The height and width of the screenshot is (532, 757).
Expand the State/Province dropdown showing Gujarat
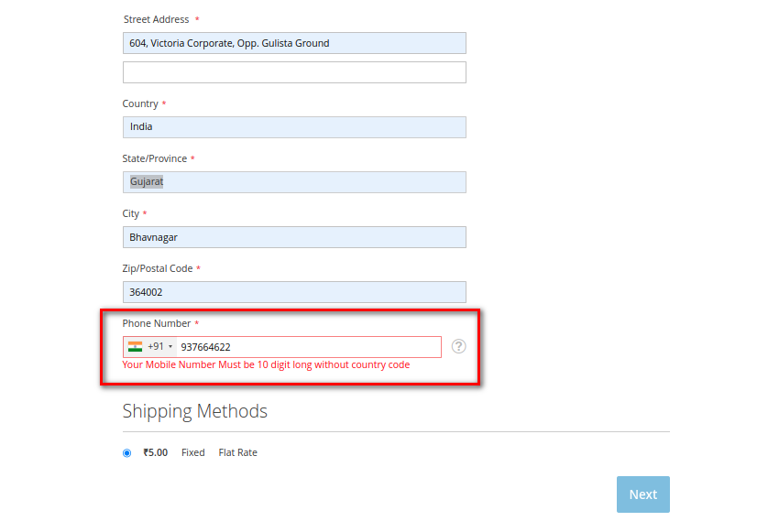click(x=294, y=182)
